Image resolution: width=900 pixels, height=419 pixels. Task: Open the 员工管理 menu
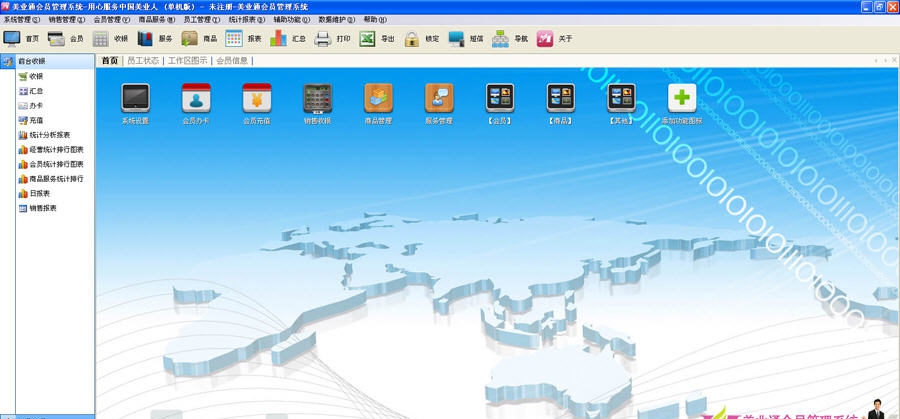(x=201, y=20)
